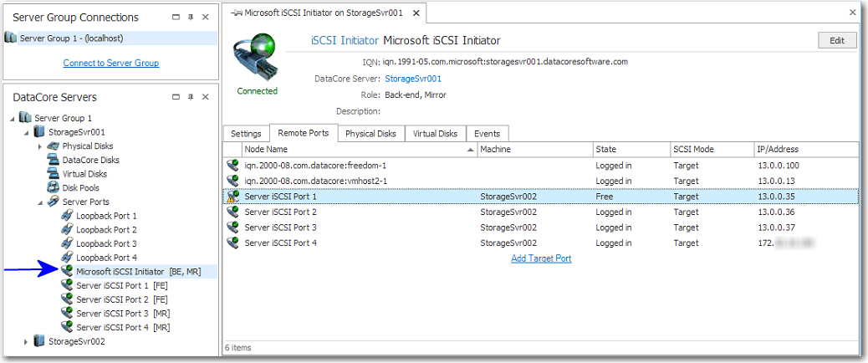Select the Microsoft iSCSI Initiator on StorageSvr001 document tab
868x363 pixels.
(x=324, y=13)
